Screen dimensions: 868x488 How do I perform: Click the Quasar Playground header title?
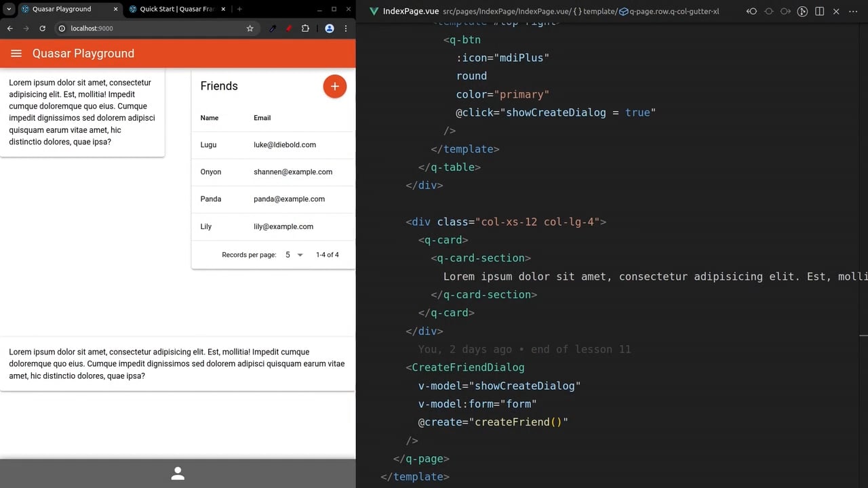83,54
